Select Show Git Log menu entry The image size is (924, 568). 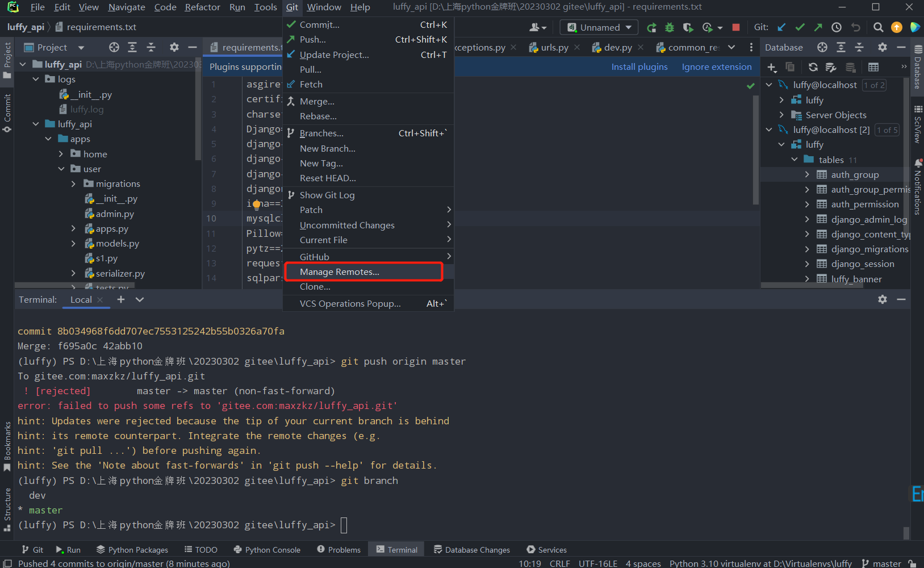(x=368, y=195)
